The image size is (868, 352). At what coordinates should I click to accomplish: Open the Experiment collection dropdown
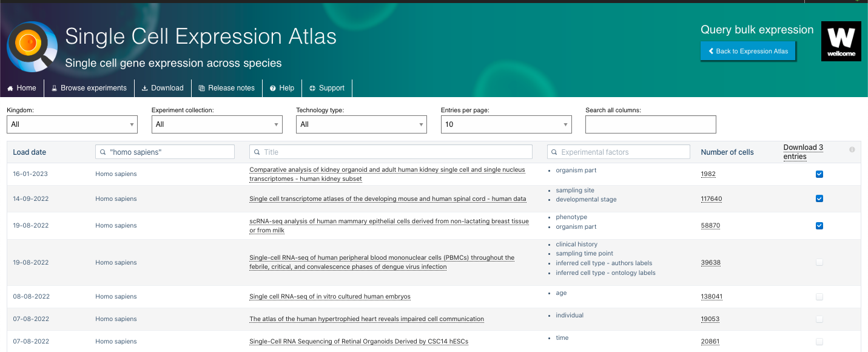(217, 124)
